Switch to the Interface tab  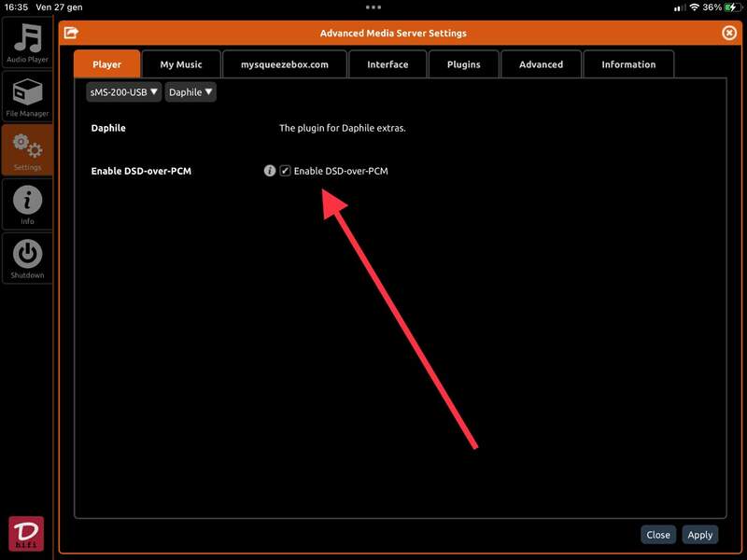click(388, 64)
